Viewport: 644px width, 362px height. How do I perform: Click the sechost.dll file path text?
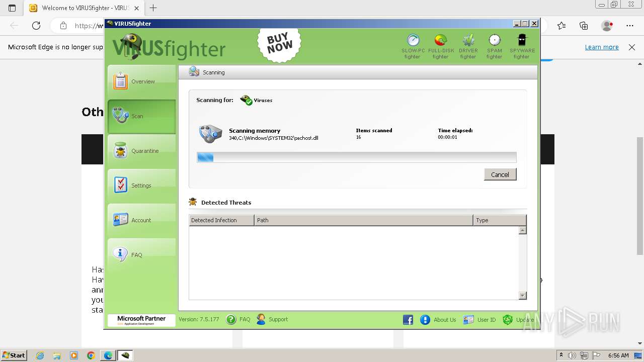274,138
